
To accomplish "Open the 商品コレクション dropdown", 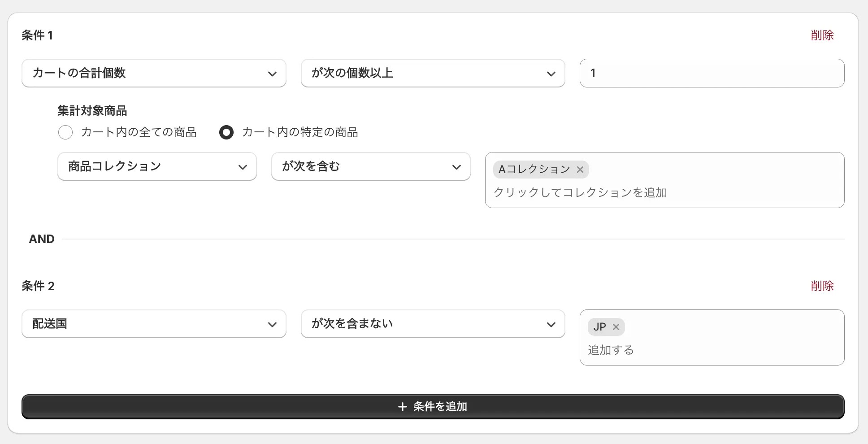I will tap(156, 166).
